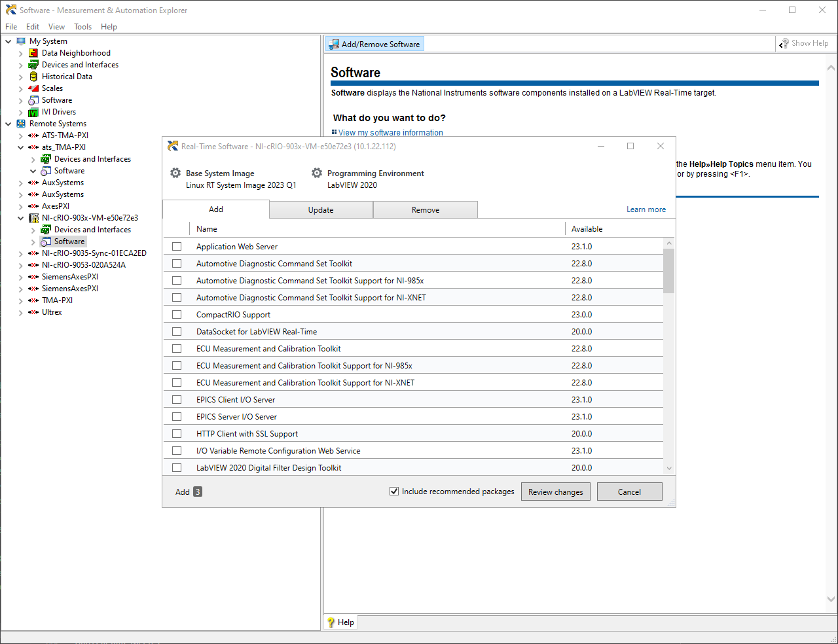Check the EPICS Client I/O Server checkbox
The height and width of the screenshot is (644, 838).
coord(177,400)
